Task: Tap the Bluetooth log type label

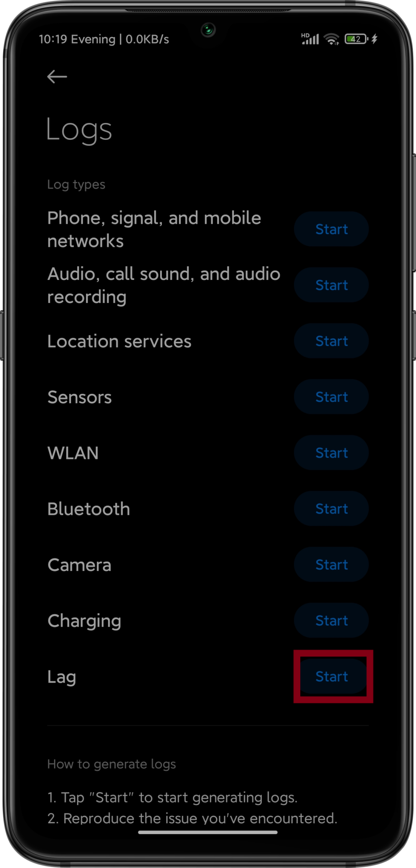Action: 89,509
